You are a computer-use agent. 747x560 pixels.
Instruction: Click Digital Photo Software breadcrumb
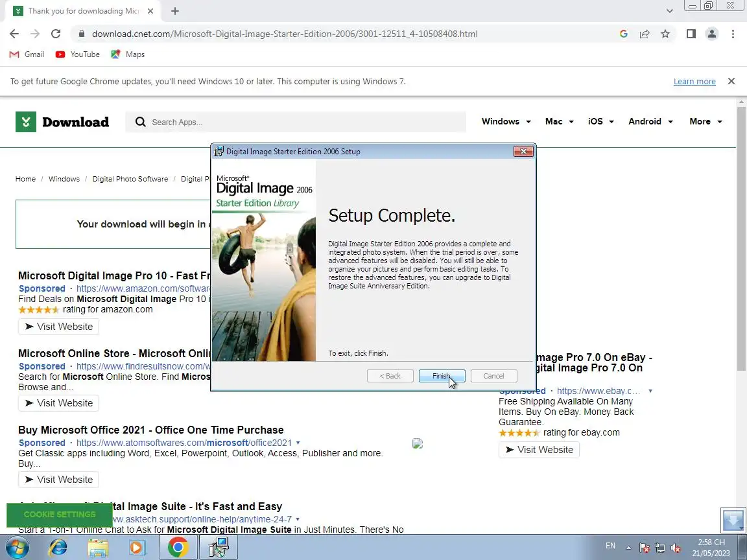click(130, 179)
